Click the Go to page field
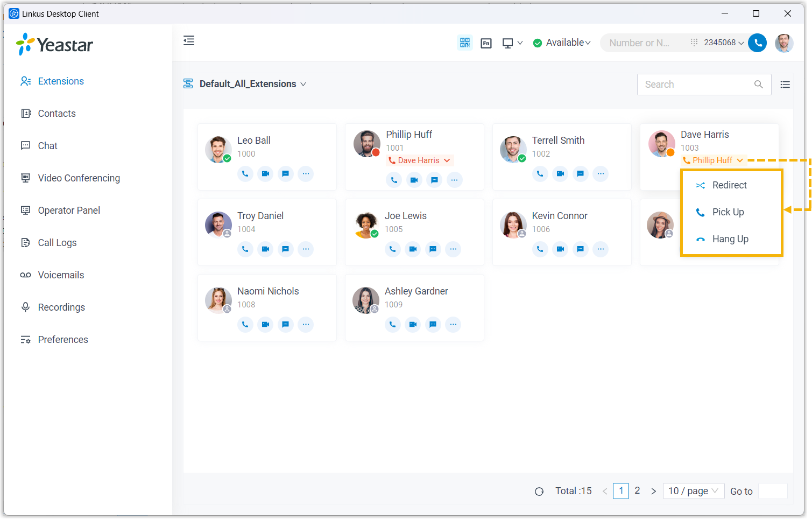Screen dimensions: 812x519 tap(773, 491)
